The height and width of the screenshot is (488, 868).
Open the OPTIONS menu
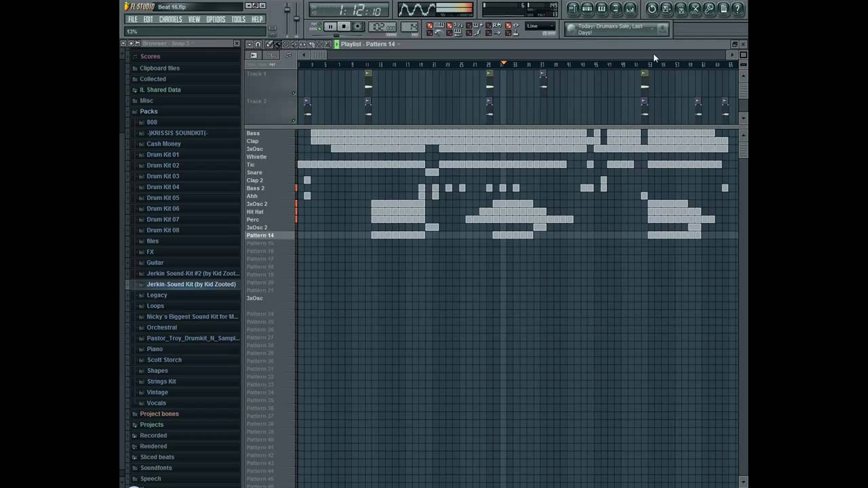216,20
